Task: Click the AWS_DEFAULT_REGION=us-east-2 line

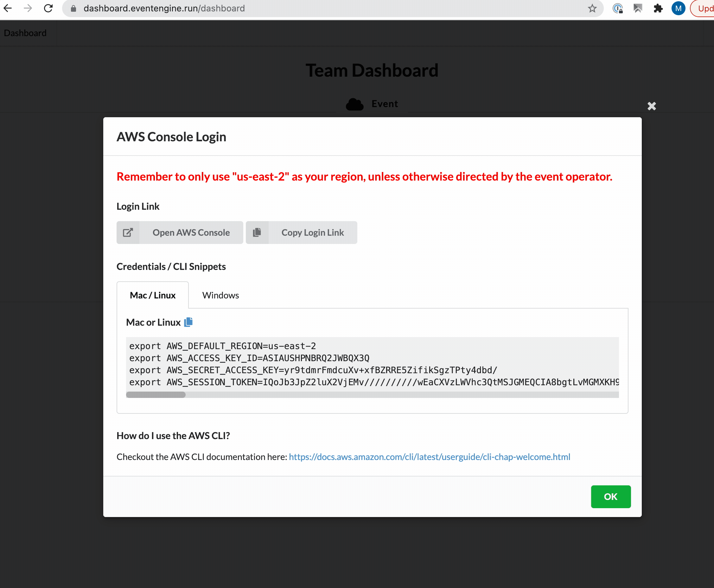Action: coord(223,346)
